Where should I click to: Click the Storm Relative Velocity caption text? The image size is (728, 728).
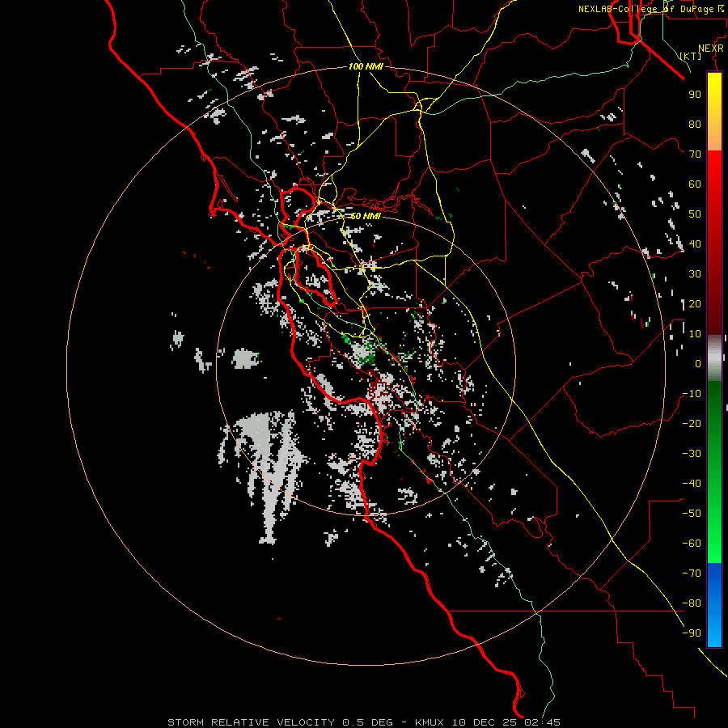point(364,722)
